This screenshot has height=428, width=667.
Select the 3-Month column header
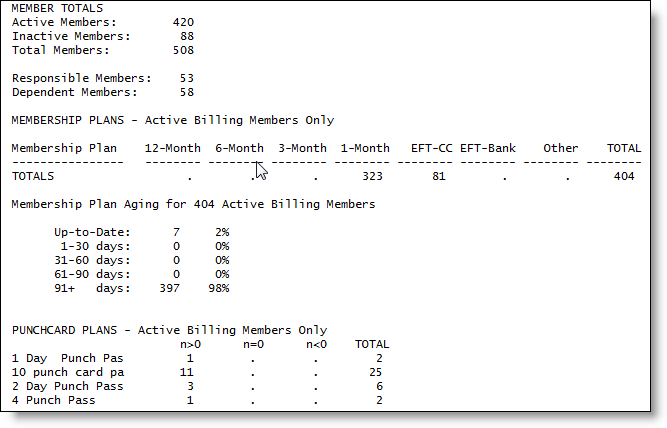pyautogui.click(x=302, y=148)
